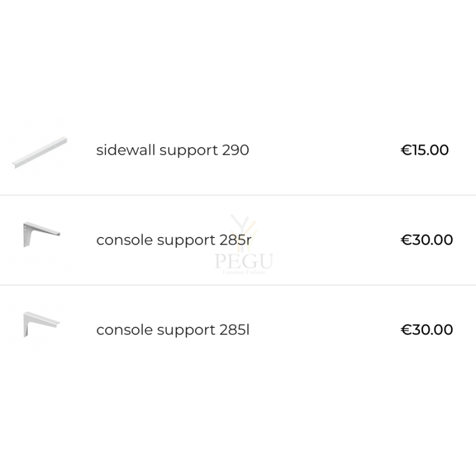Click the 'sidewall support 290' product name
This screenshot has width=476, height=476.
173,151
